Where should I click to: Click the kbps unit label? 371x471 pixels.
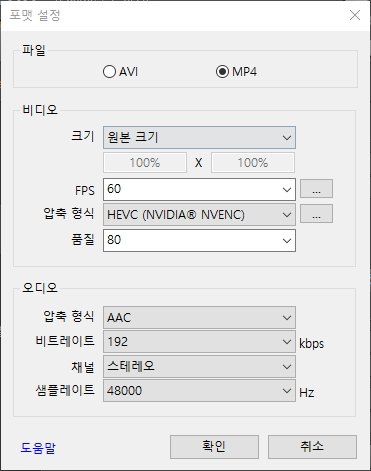coord(311,343)
